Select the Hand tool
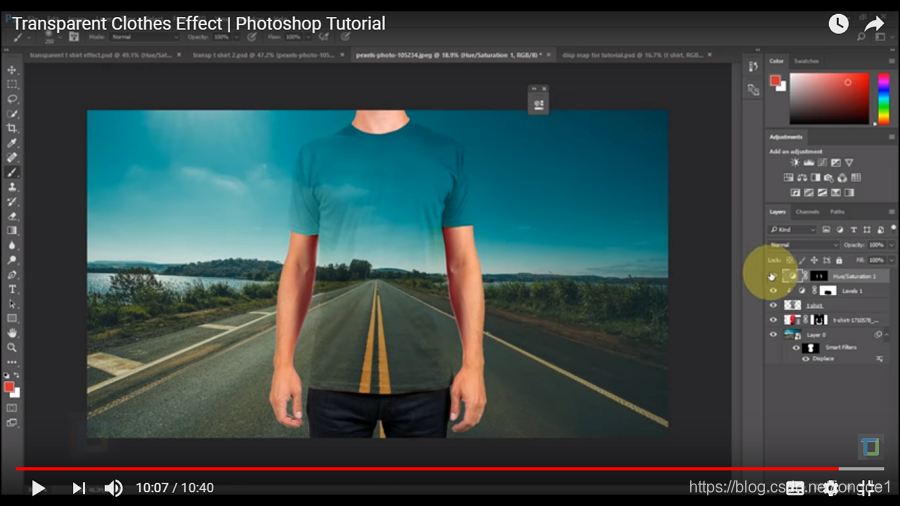This screenshot has width=900, height=506. 12,333
